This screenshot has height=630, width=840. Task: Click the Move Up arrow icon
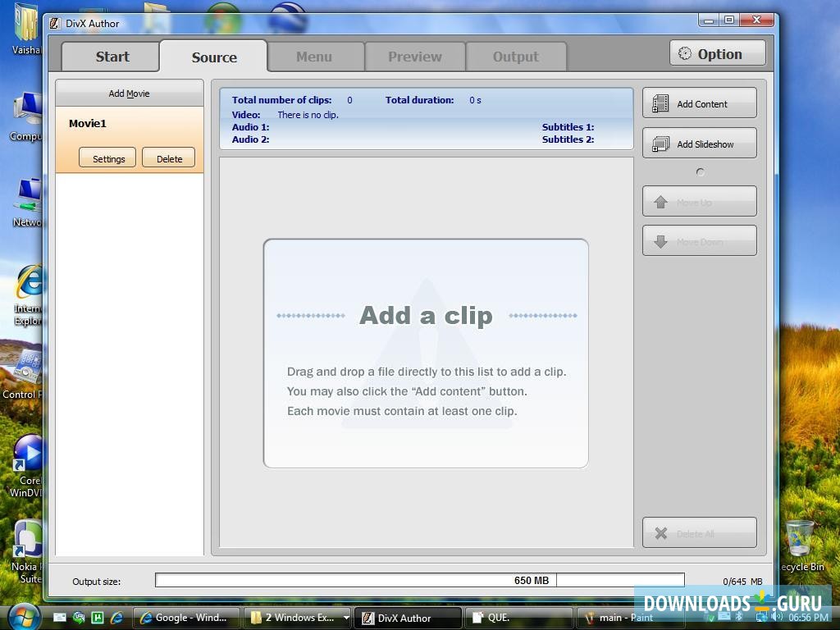tap(660, 202)
